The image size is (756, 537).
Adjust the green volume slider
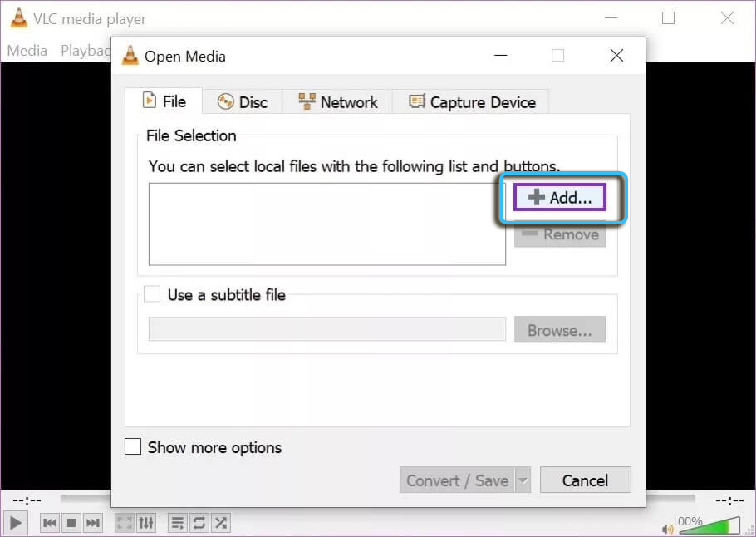point(710,525)
